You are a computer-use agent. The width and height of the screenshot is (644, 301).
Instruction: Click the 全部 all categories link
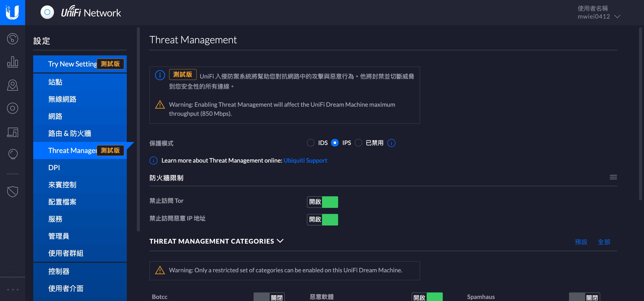(x=604, y=242)
